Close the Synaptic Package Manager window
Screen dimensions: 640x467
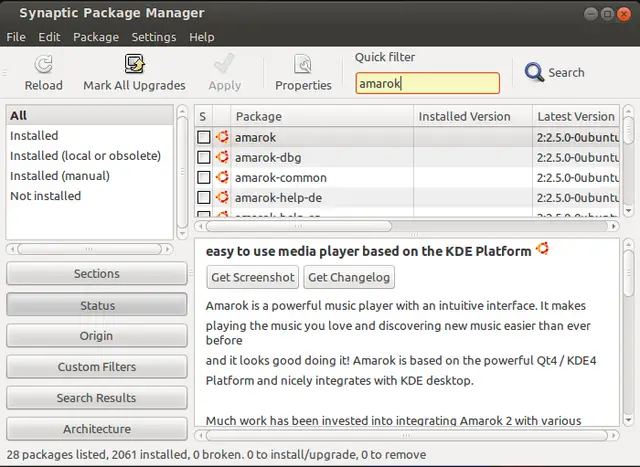click(624, 14)
